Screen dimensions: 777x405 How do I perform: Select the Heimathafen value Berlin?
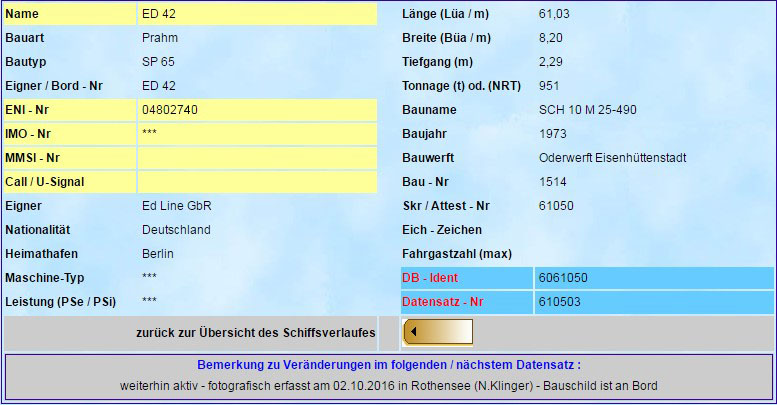159,254
